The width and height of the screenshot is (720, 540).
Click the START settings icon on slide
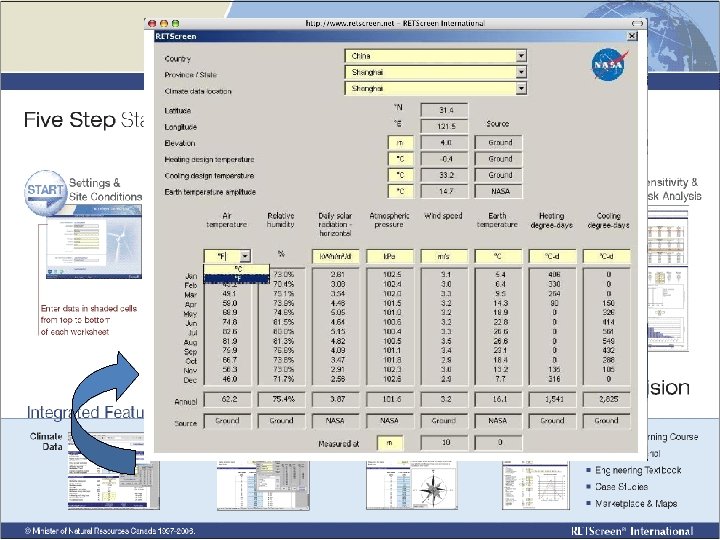coord(44,193)
